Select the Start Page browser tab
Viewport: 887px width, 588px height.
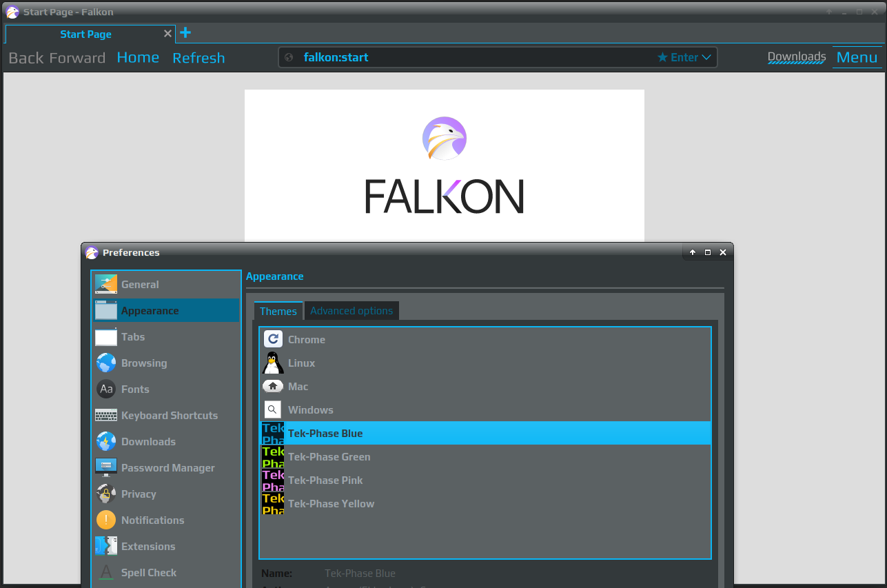[90, 34]
